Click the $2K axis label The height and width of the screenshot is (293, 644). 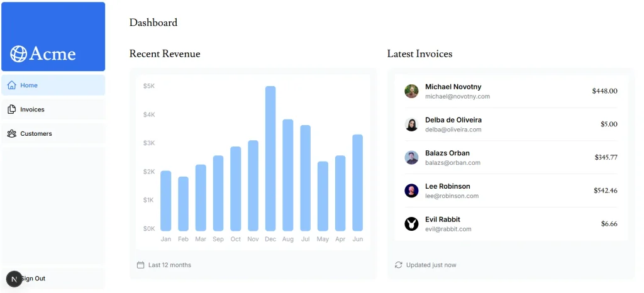(149, 172)
